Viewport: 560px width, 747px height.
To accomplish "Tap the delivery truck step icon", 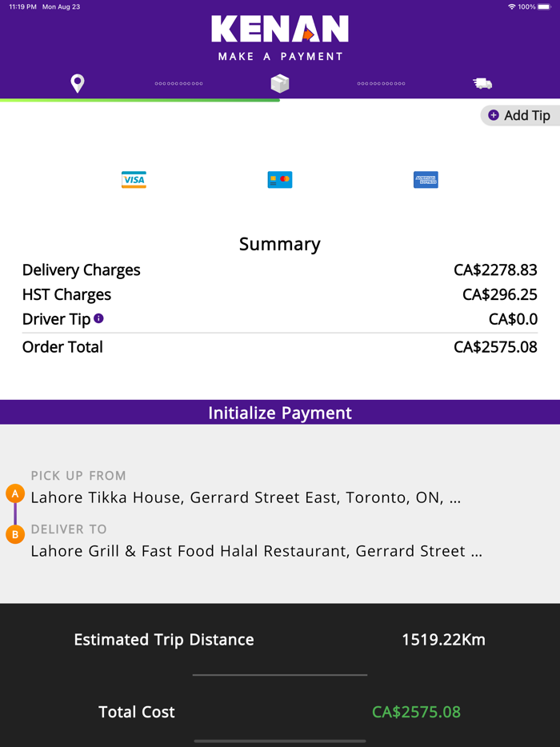I will click(482, 83).
